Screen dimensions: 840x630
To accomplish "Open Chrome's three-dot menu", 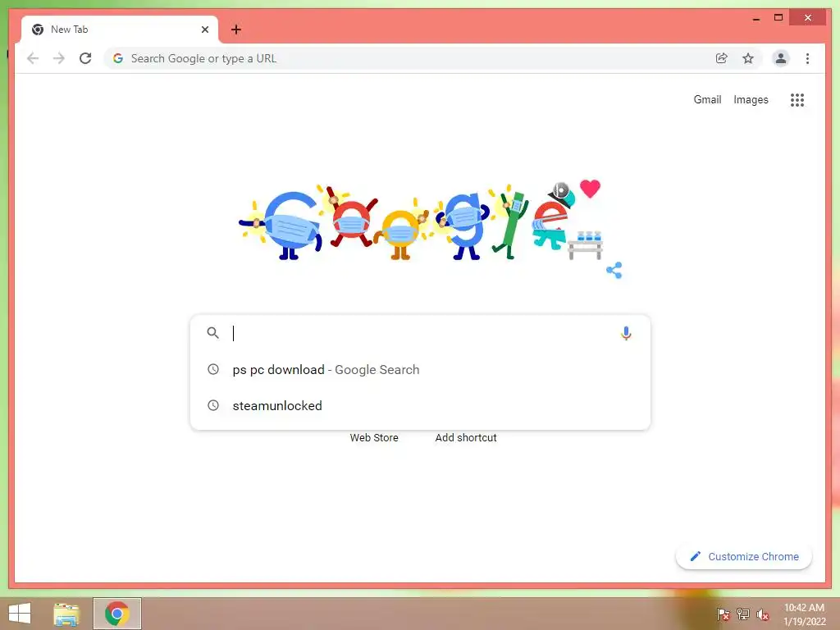I will [x=807, y=58].
